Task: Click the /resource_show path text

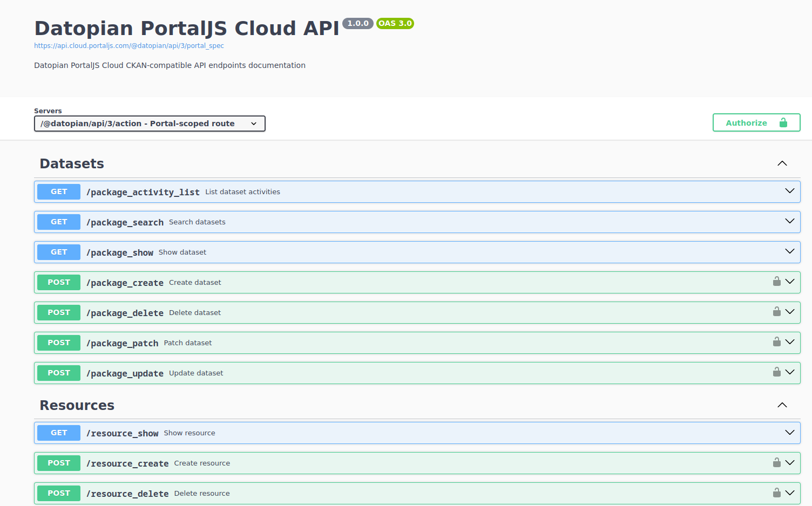Action: [x=123, y=433]
